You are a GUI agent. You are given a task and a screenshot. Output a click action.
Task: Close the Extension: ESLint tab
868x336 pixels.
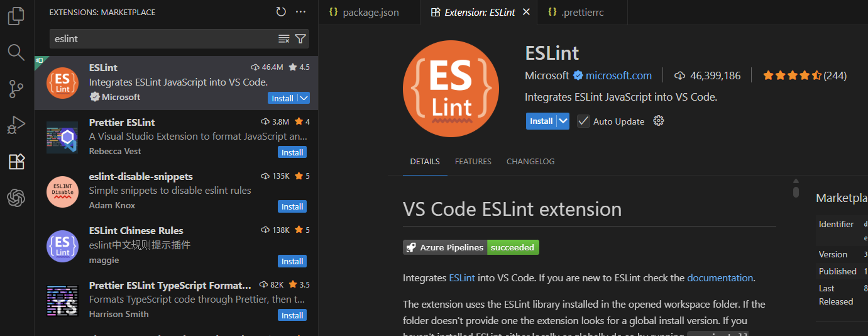[526, 12]
